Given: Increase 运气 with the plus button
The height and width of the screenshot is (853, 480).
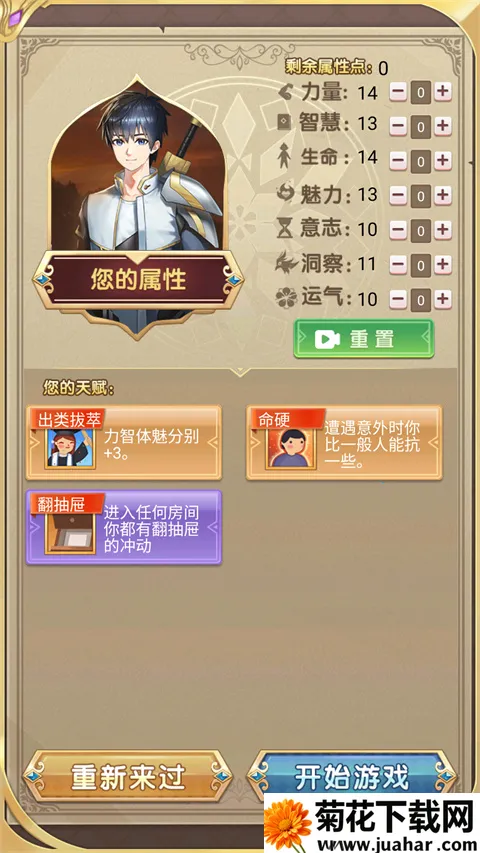Looking at the screenshot, I should (x=442, y=299).
